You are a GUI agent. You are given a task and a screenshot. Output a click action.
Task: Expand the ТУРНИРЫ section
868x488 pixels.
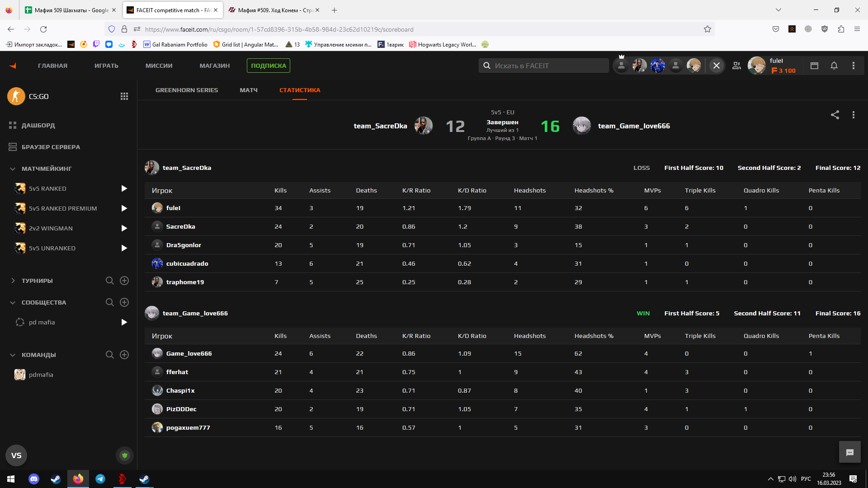13,281
